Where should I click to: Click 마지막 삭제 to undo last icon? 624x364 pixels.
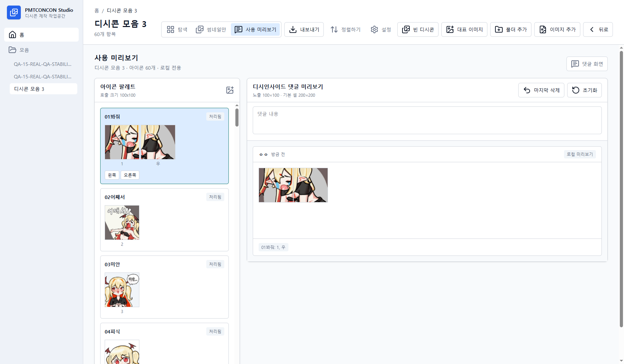(x=541, y=90)
